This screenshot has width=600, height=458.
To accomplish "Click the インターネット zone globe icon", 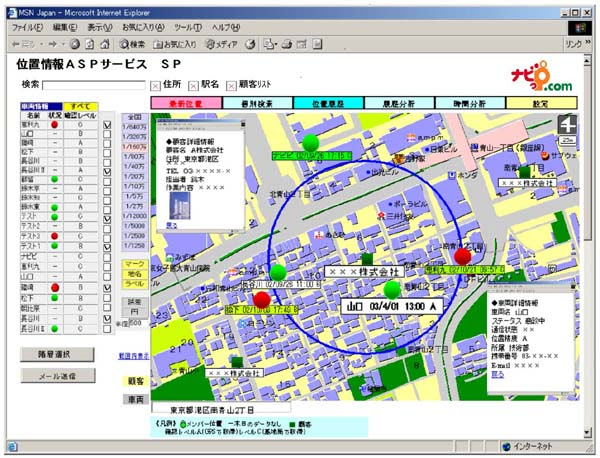I will [x=507, y=446].
